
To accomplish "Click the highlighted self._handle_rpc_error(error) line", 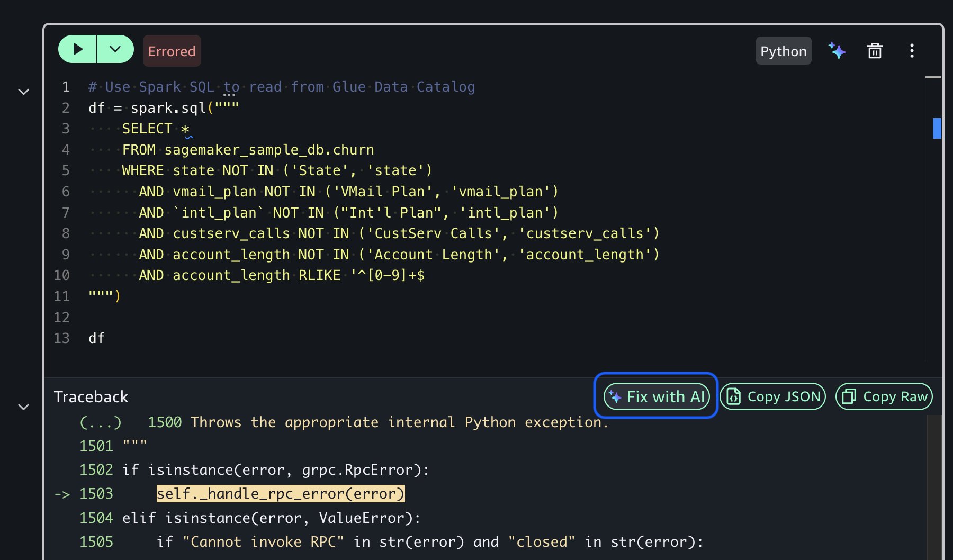I will [x=281, y=494].
